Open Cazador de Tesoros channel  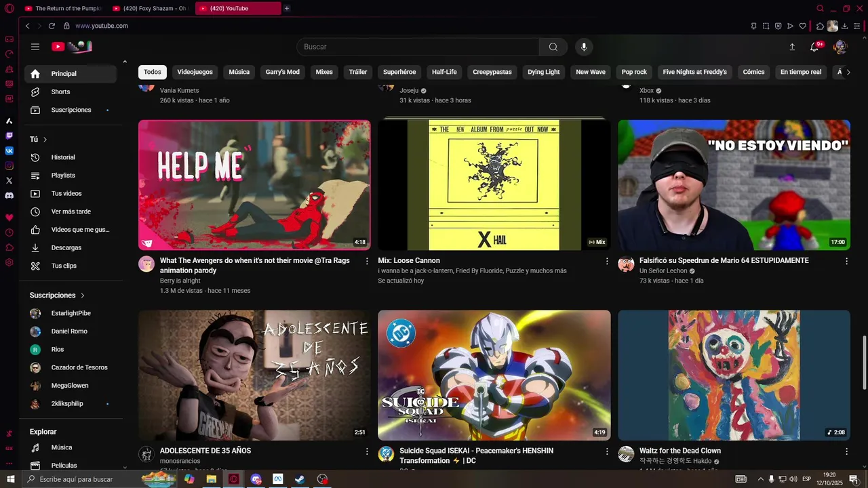(71, 367)
